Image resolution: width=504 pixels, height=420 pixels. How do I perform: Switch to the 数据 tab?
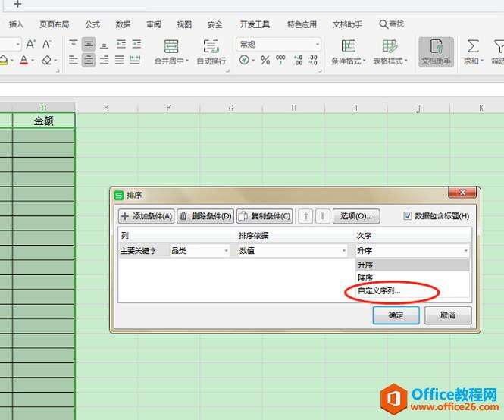tap(123, 24)
